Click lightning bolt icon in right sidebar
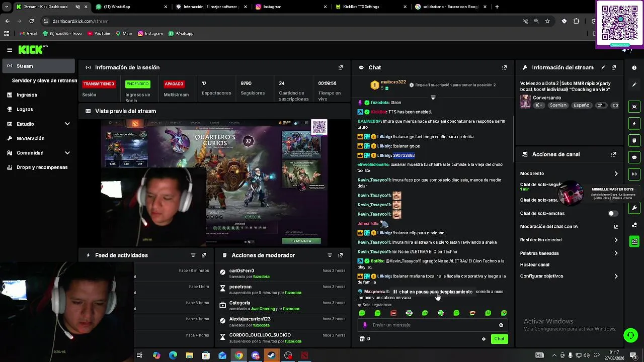This screenshot has width=644, height=362. click(634, 123)
